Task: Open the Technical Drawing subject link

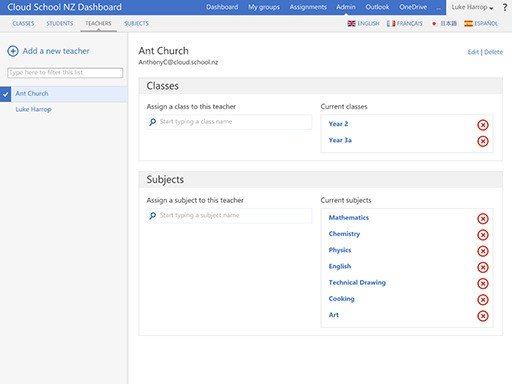Action: click(357, 283)
